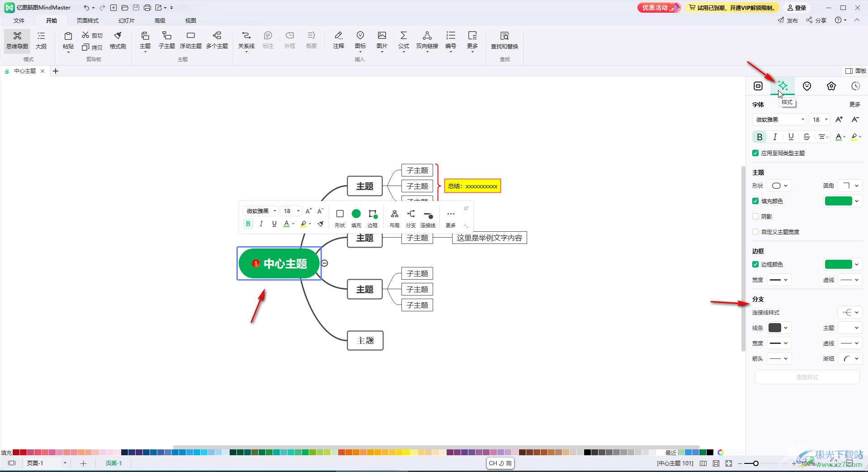Click the green fill color (填充颜色) swatch
The image size is (868, 472).
pyautogui.click(x=838, y=201)
